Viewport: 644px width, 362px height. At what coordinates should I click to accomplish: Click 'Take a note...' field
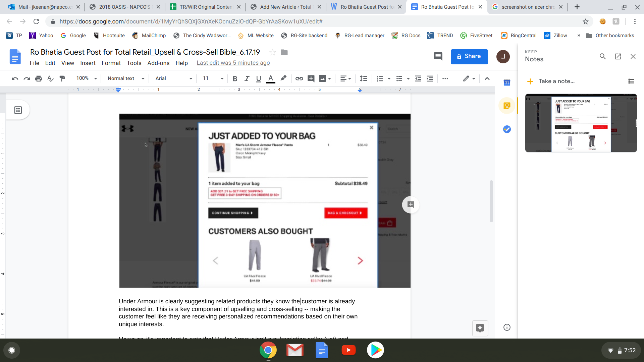[556, 81]
